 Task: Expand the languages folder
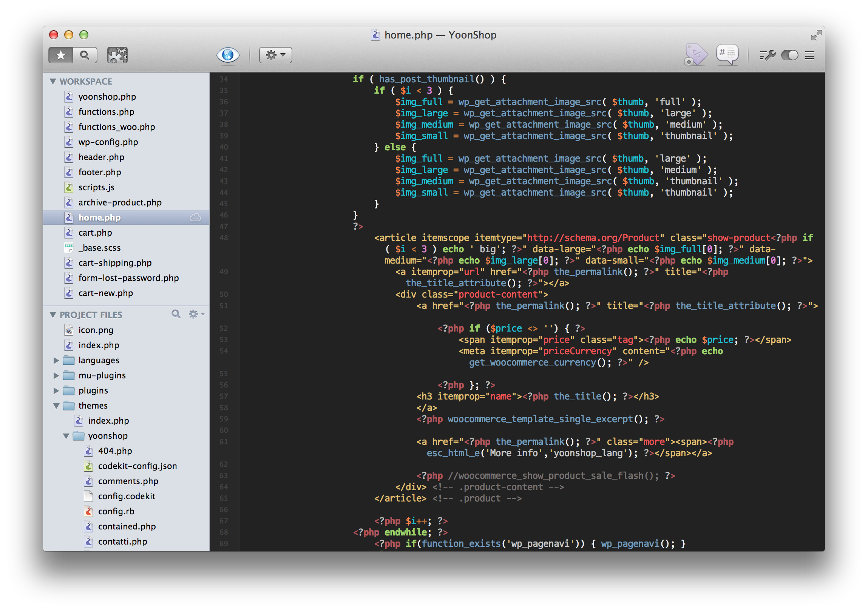56,361
